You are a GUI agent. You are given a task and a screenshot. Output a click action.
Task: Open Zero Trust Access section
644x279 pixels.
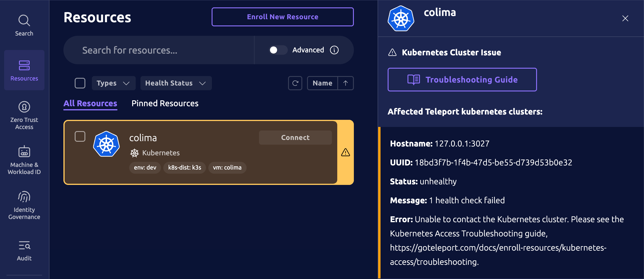click(x=24, y=115)
